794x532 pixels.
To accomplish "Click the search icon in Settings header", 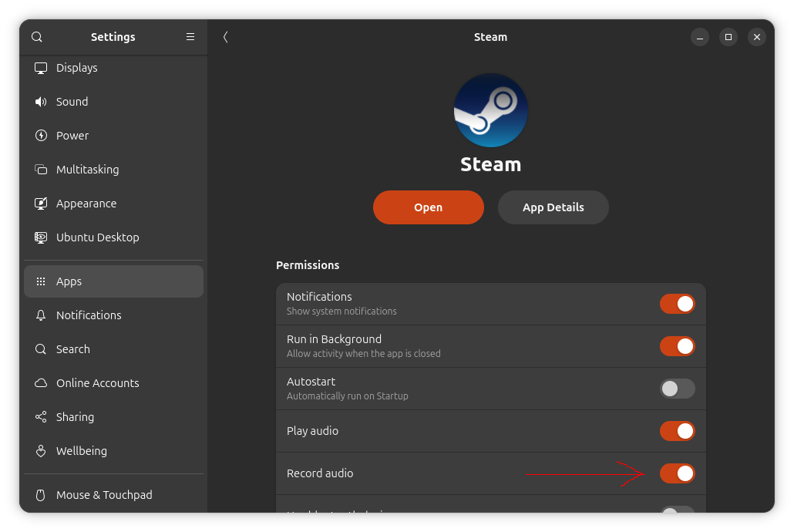I will click(x=37, y=37).
